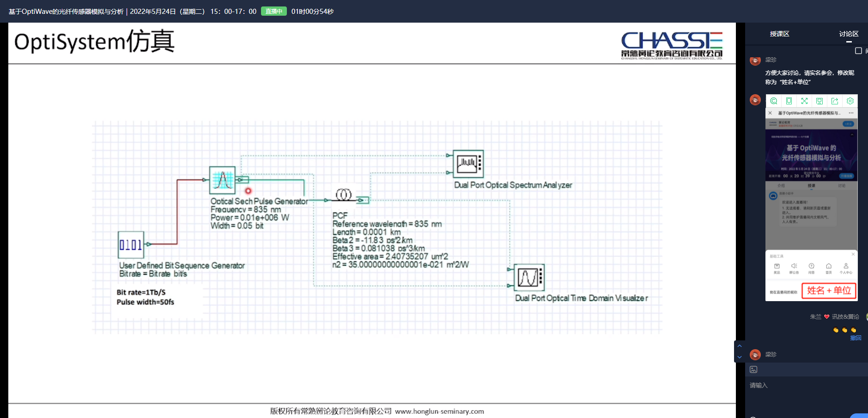The height and width of the screenshot is (418, 868).
Task: Click the green fullscreen arrows in shared image
Action: point(804,101)
